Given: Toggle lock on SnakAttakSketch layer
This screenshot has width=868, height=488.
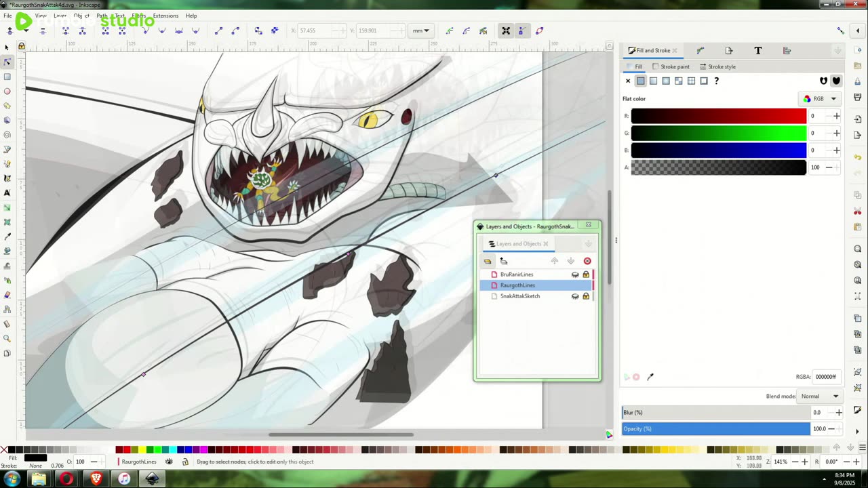Looking at the screenshot, I should [x=586, y=296].
